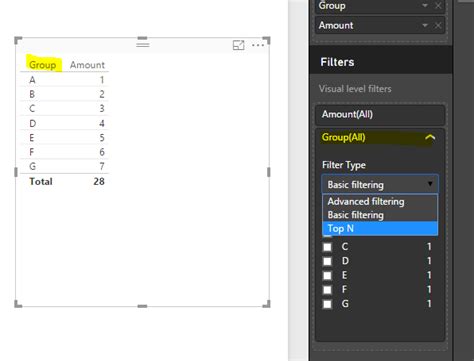
Task: Sort by the Amount column header
Action: pyautogui.click(x=87, y=65)
